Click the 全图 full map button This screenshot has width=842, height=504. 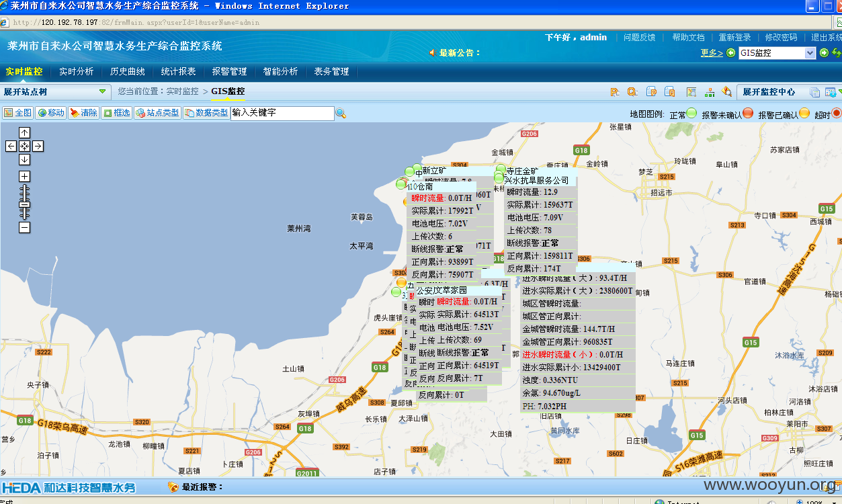[x=18, y=113]
